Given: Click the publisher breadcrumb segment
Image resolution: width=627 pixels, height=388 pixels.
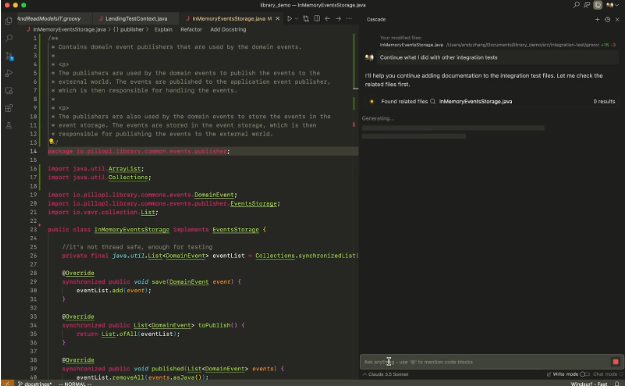Looking at the screenshot, I should [x=129, y=30].
